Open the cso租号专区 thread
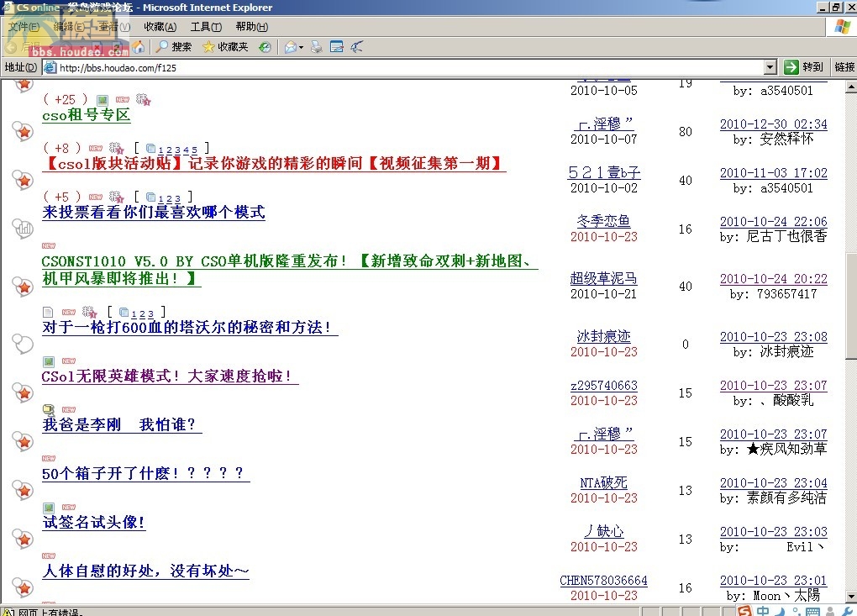 coord(87,115)
